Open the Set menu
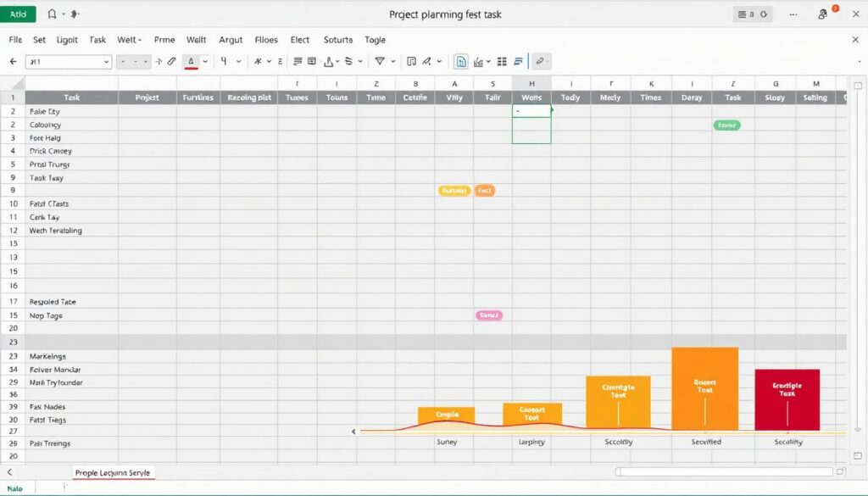The width and height of the screenshot is (868, 496). (x=39, y=40)
